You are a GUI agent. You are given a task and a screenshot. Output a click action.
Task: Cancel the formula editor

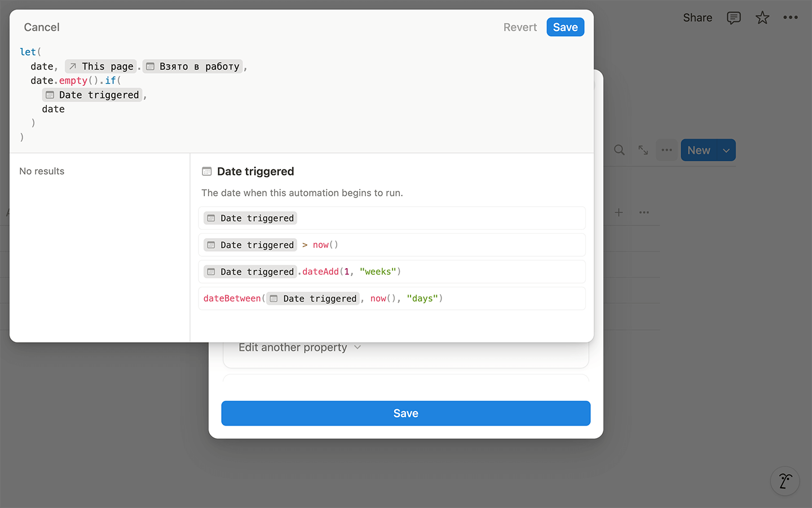coord(42,27)
